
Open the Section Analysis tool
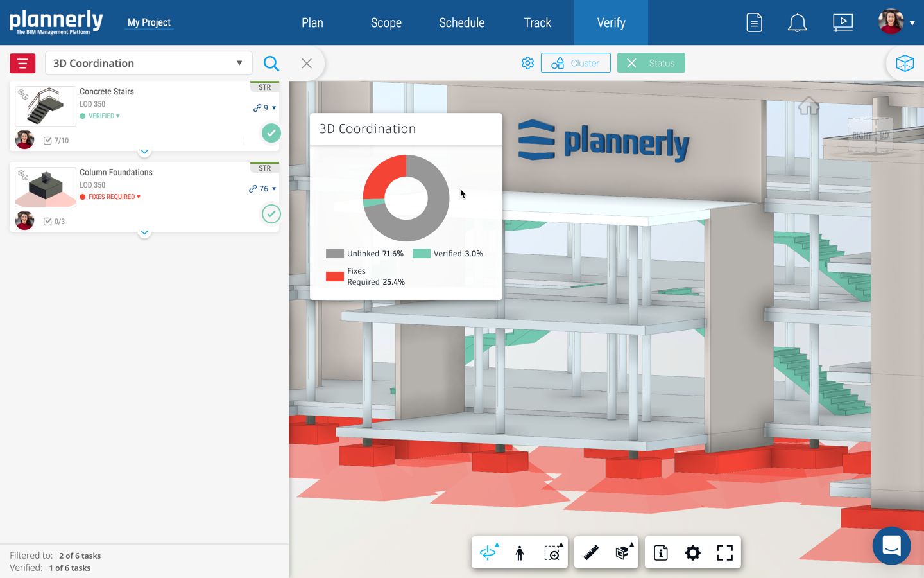point(623,552)
